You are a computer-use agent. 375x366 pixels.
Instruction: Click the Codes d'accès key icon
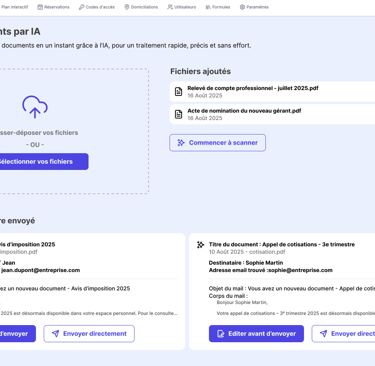(x=81, y=7)
